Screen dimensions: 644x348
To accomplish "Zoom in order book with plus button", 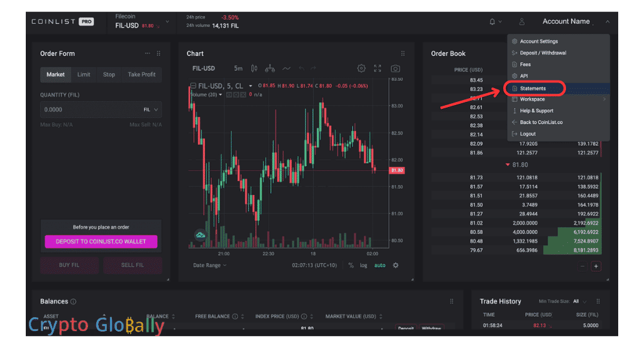I will coord(596,266).
